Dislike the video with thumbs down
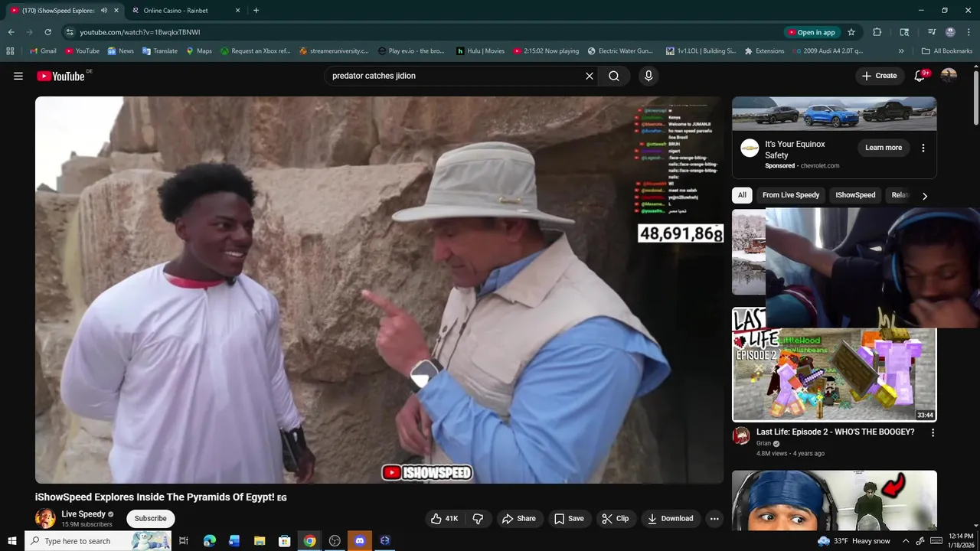This screenshot has height=551, width=980. click(478, 518)
